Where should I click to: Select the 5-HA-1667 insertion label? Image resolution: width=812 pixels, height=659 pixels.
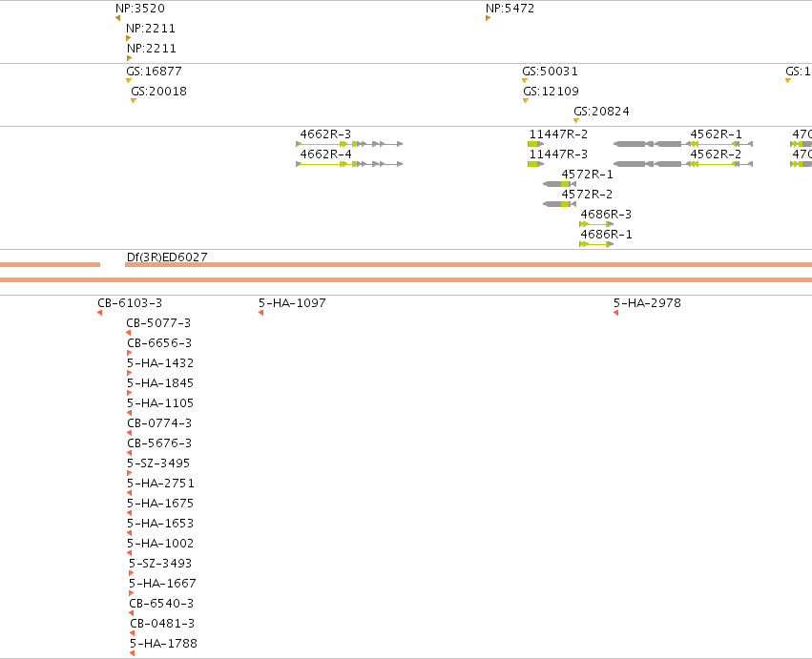[x=162, y=584]
